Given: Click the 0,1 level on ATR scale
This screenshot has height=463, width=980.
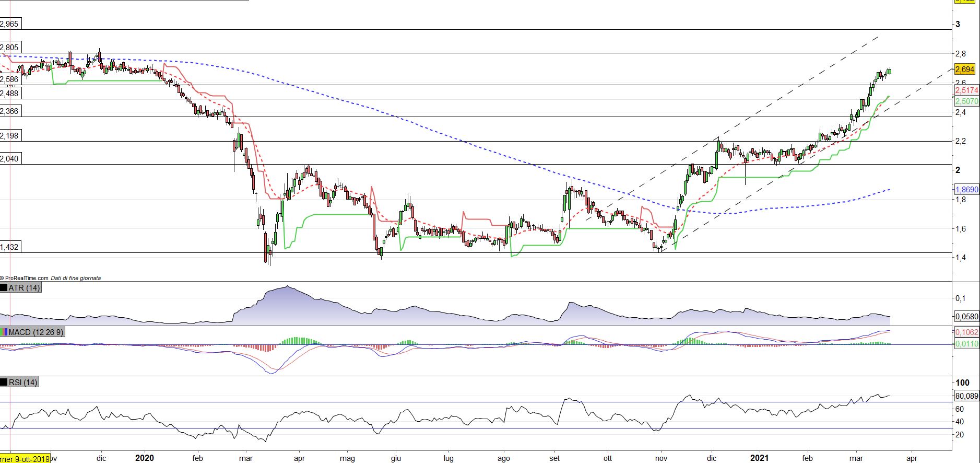Looking at the screenshot, I should [x=960, y=298].
